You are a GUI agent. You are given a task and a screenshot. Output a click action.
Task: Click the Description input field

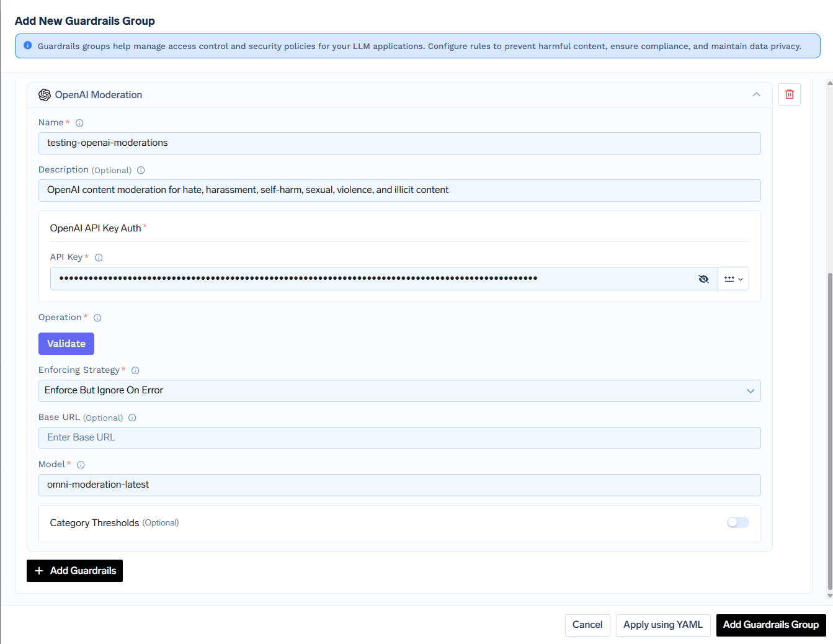[x=399, y=190]
